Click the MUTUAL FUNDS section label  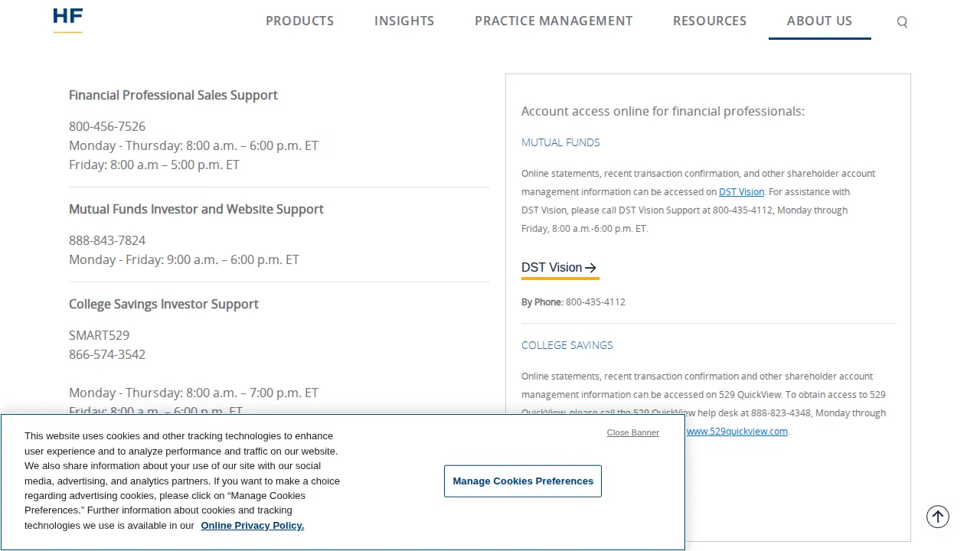(x=560, y=142)
